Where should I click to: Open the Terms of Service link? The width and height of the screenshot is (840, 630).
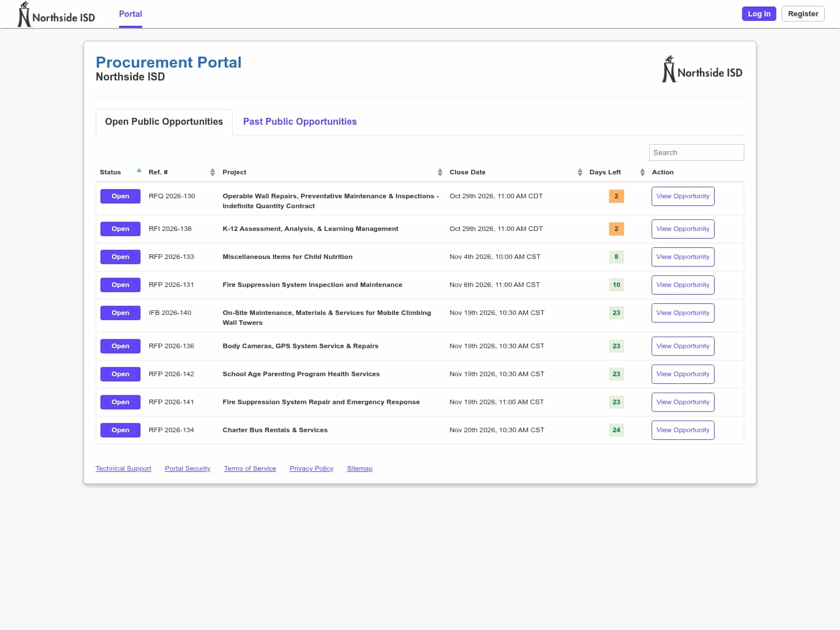point(250,468)
